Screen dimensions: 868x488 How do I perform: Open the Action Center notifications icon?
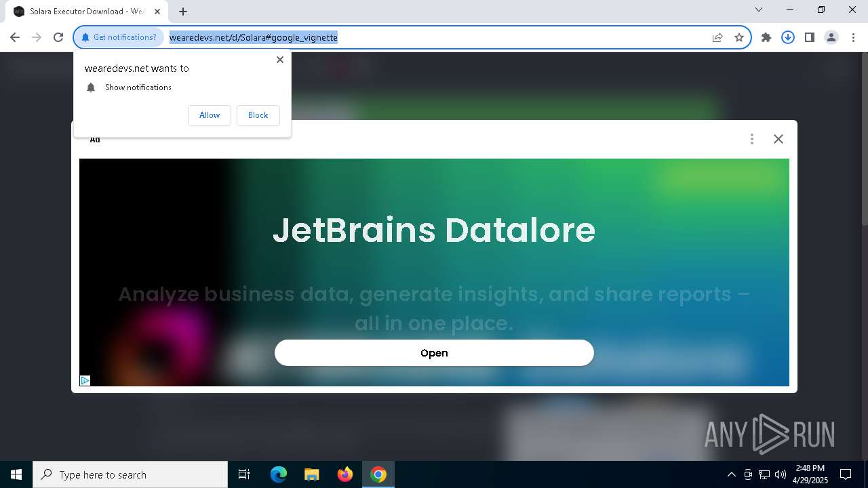tap(846, 474)
